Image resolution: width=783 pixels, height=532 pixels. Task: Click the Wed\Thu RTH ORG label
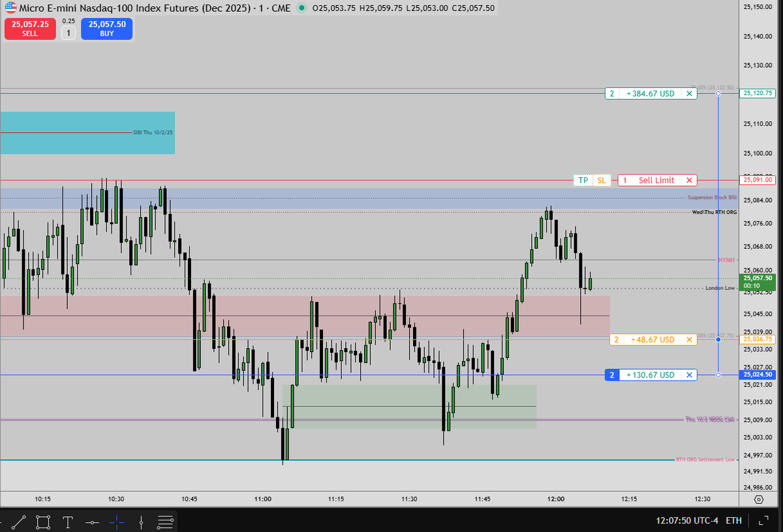coord(714,213)
